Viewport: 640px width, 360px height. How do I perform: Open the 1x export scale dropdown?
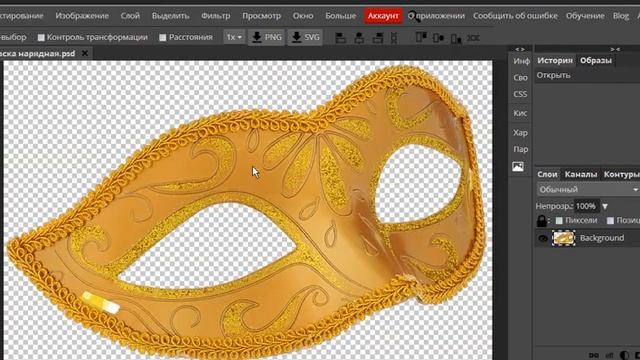pyautogui.click(x=234, y=37)
